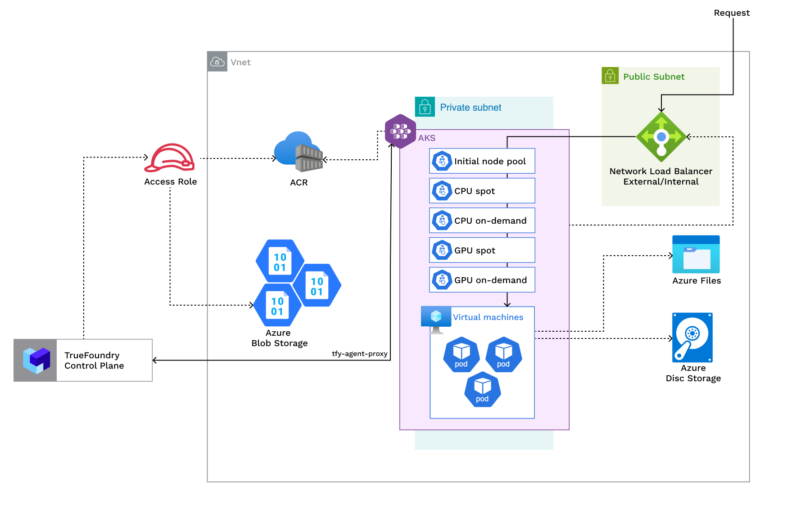Click the Public Subnet label

pos(654,77)
